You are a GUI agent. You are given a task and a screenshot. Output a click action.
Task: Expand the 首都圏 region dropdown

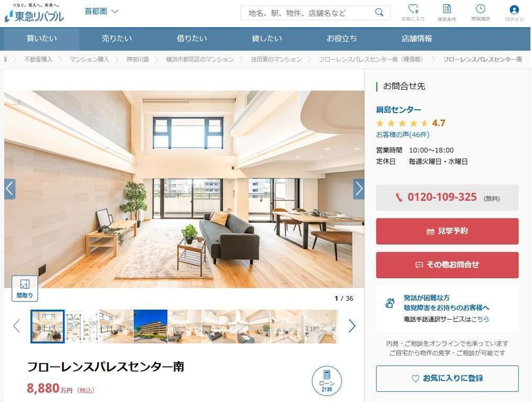pos(101,11)
